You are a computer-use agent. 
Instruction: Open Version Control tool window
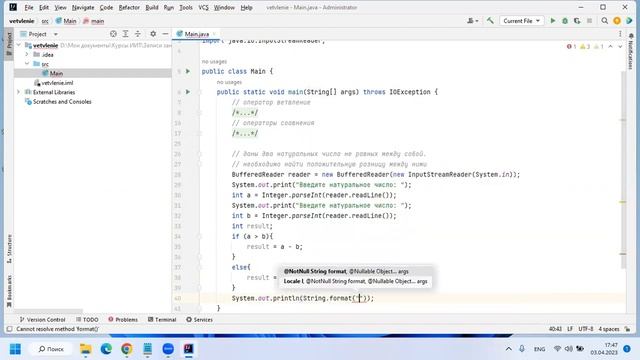point(42,320)
